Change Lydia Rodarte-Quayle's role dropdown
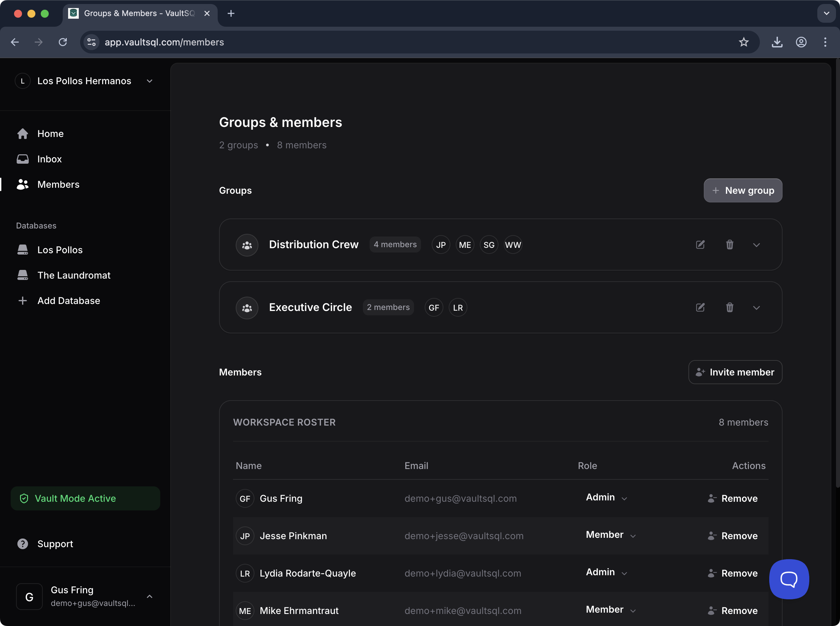The image size is (840, 626). coord(606,573)
